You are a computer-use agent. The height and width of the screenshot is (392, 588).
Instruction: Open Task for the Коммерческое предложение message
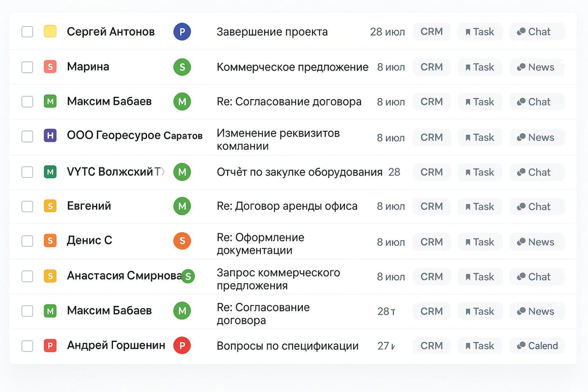[480, 67]
